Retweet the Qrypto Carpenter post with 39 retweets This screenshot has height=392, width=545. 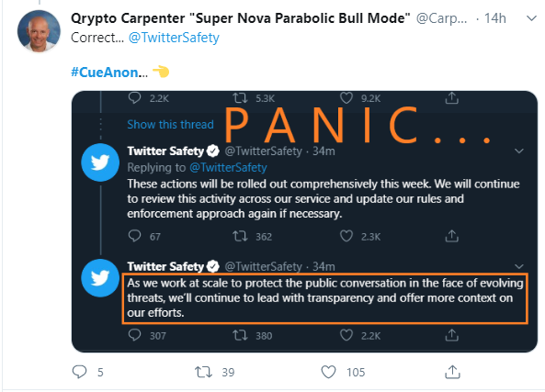pos(203,372)
